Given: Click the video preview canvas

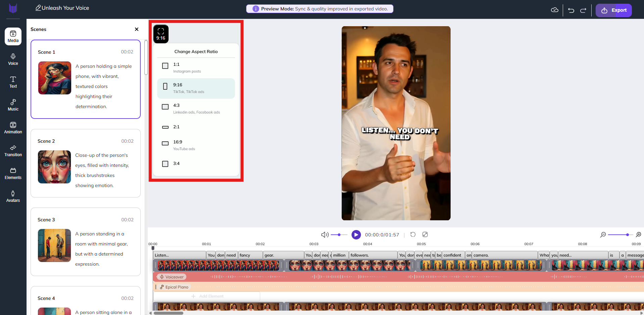Looking at the screenshot, I should pos(396,123).
